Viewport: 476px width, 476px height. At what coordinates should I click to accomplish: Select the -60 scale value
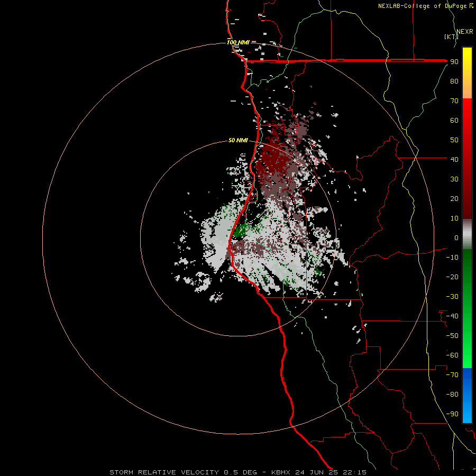(452, 355)
